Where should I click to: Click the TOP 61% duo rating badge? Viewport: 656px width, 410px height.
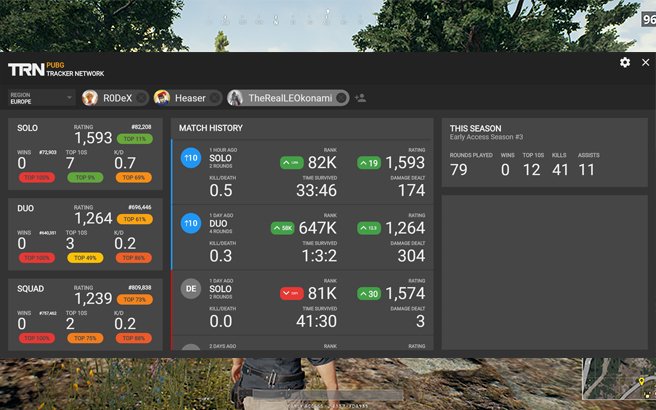(x=135, y=219)
